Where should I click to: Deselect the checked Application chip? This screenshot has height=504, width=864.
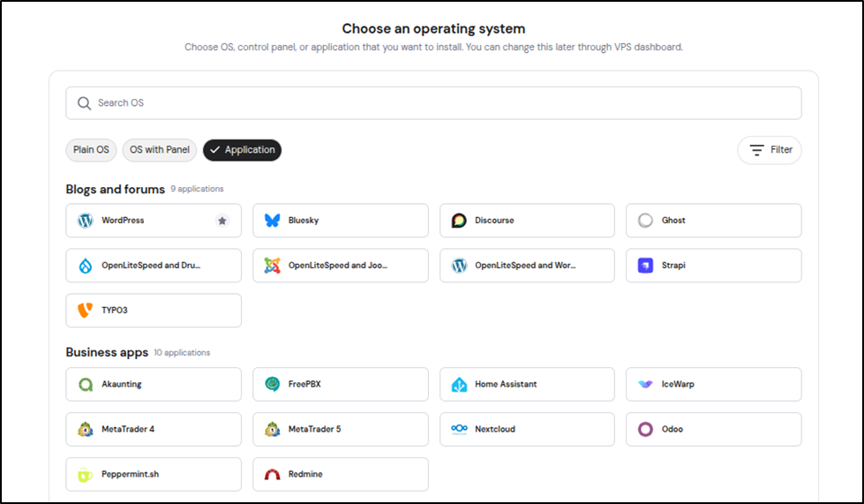pyautogui.click(x=242, y=150)
